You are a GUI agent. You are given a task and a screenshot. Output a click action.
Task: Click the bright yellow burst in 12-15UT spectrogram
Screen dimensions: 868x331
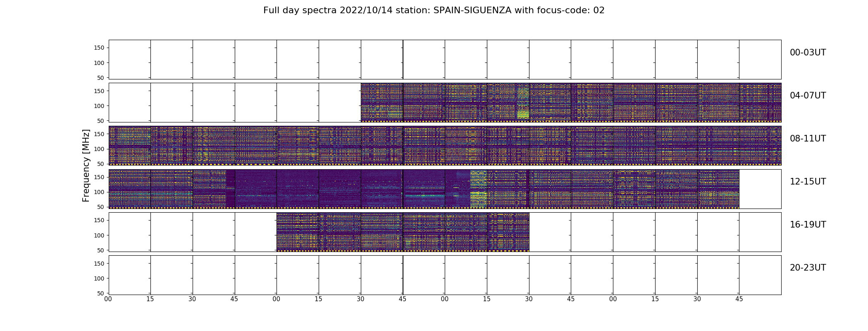tap(478, 189)
